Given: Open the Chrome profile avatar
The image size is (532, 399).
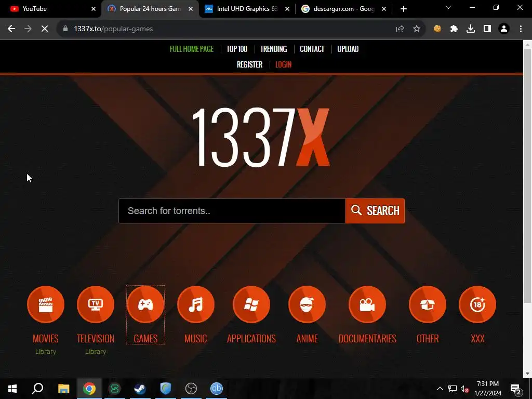Looking at the screenshot, I should [504, 29].
